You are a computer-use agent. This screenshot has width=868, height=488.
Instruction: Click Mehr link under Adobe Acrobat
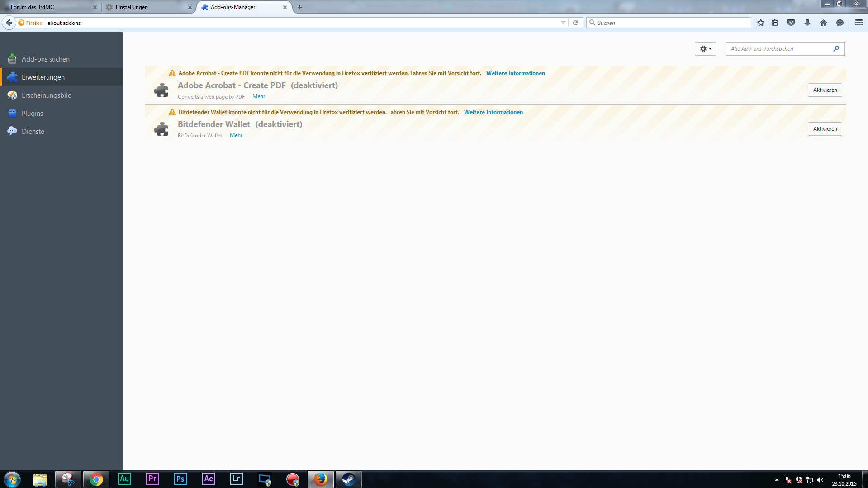(259, 96)
